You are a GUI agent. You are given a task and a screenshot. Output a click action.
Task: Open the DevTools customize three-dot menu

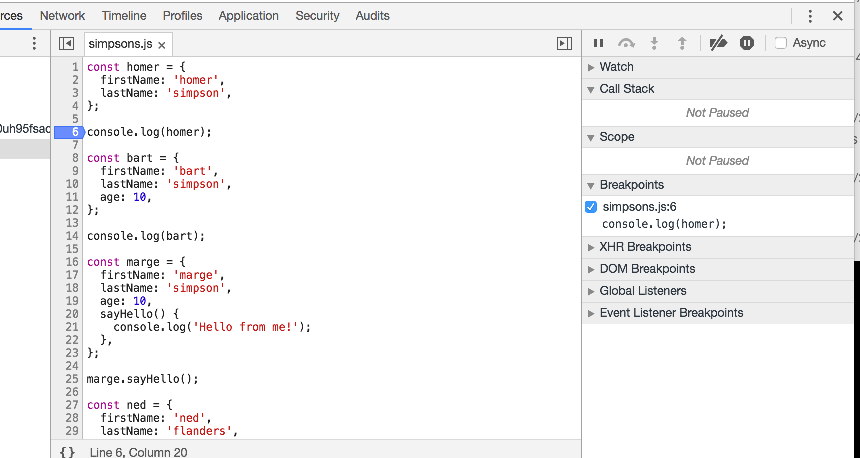pyautogui.click(x=810, y=16)
